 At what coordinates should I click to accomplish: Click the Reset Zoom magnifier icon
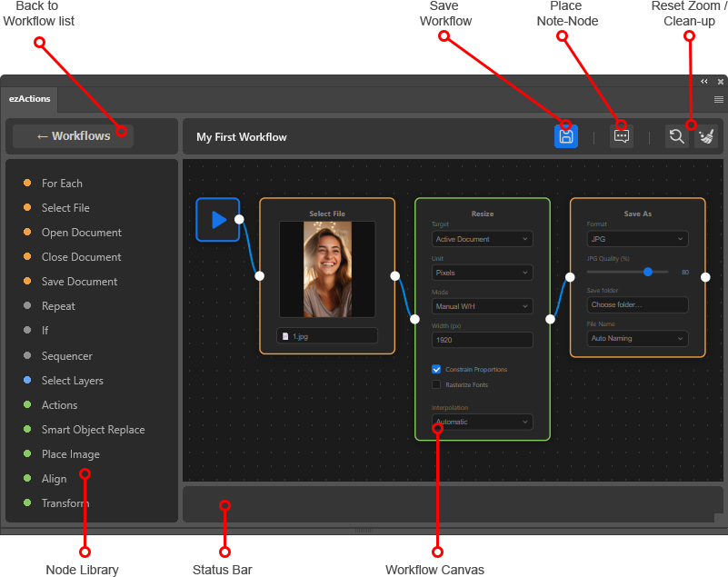(677, 136)
